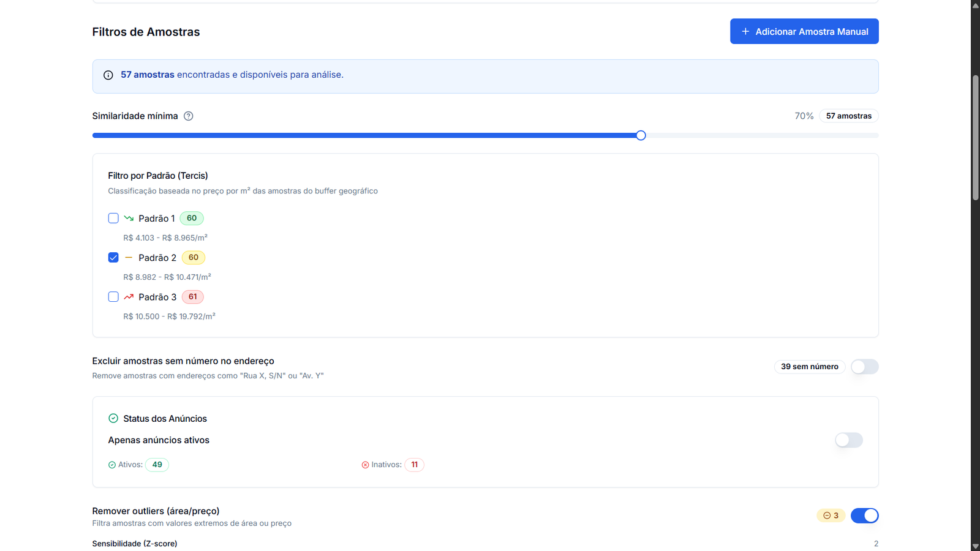Check the Padrão 3 checkbox
This screenshot has width=980, height=551.
[x=113, y=297]
